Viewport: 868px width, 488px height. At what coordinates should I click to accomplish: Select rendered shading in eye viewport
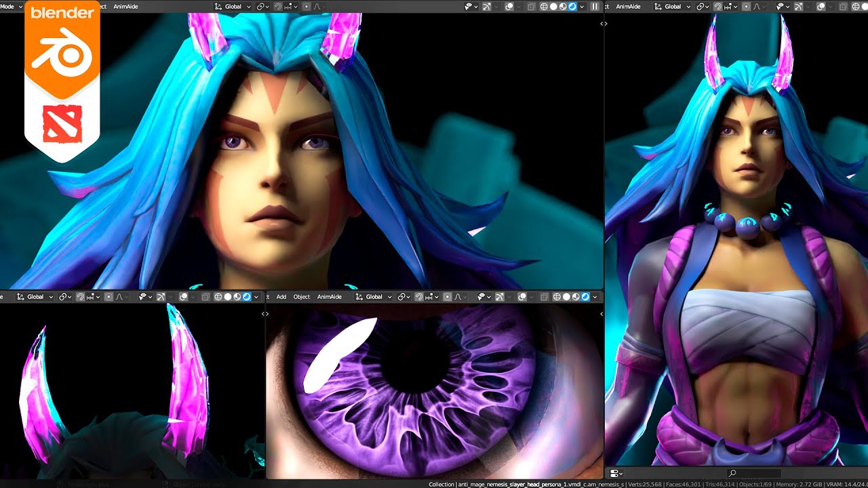point(585,297)
